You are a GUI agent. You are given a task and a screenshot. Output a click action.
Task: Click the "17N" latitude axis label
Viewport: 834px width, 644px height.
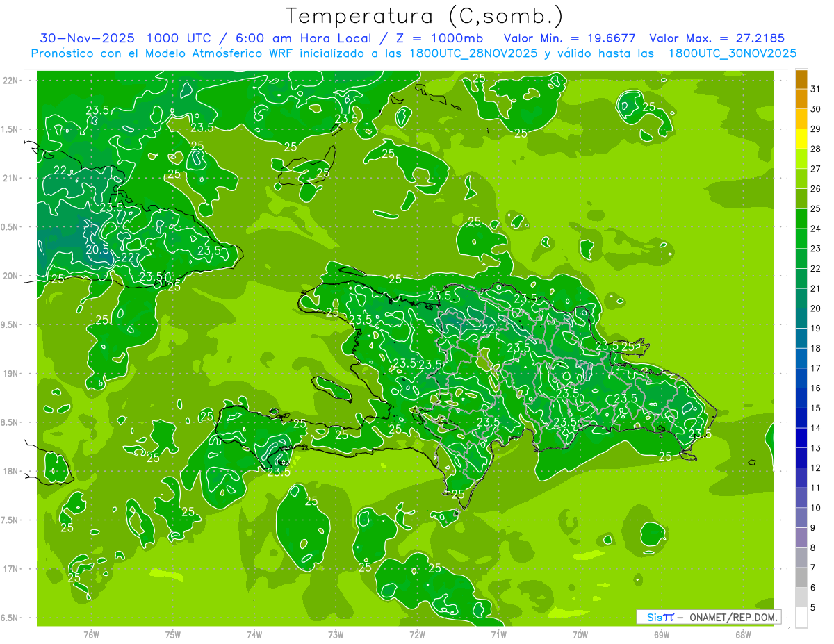point(10,569)
